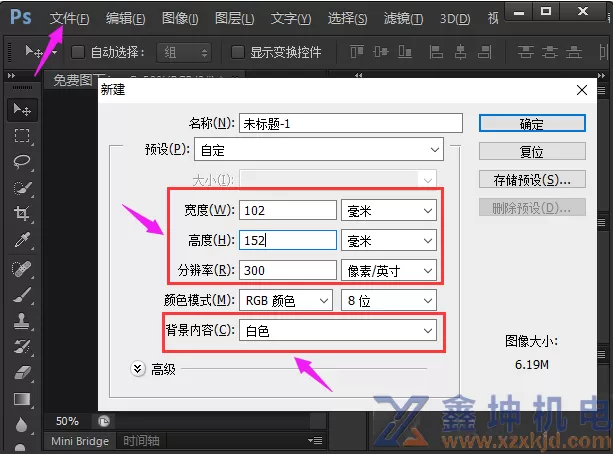Select the Quick Selection tool
The image size is (613, 454).
(x=22, y=188)
